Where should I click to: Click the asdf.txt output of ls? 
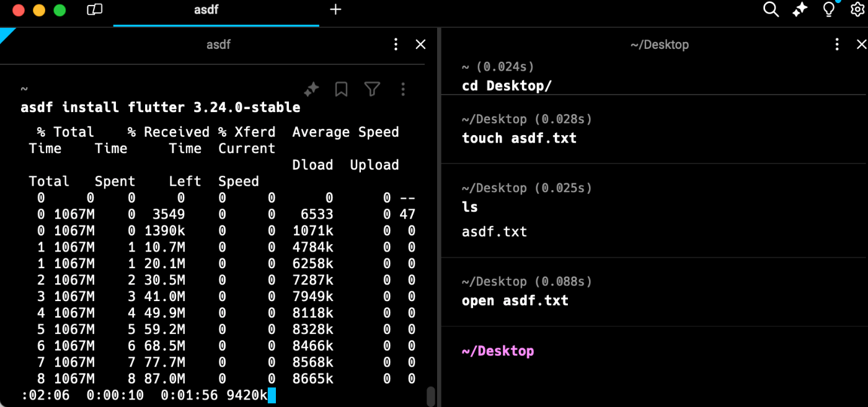(494, 232)
